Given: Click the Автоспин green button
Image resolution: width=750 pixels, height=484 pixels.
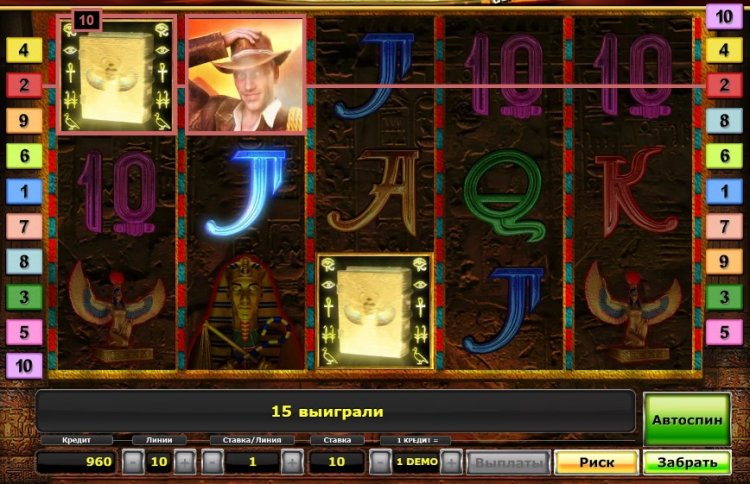Looking at the screenshot, I should [687, 419].
